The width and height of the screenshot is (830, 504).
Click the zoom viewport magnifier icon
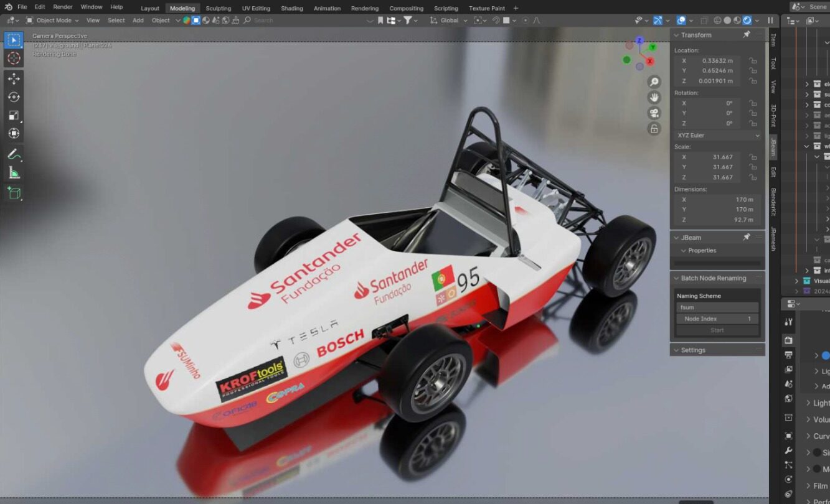click(x=654, y=82)
